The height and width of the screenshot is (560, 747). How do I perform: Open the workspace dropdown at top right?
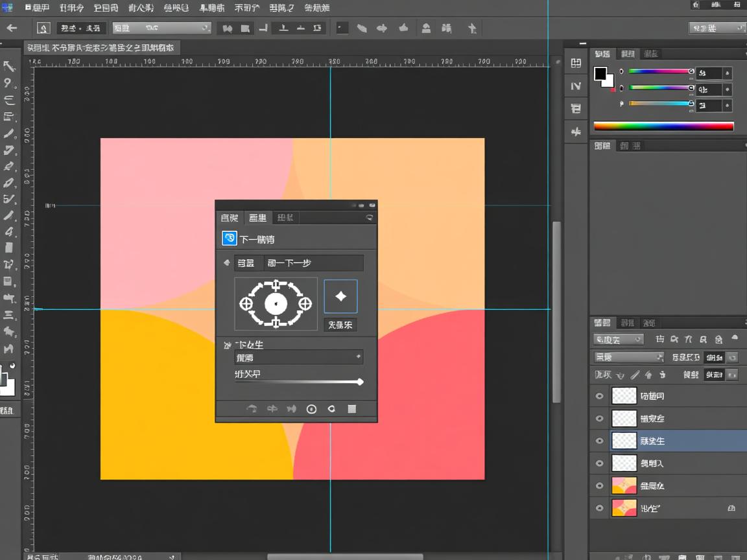pyautogui.click(x=716, y=28)
